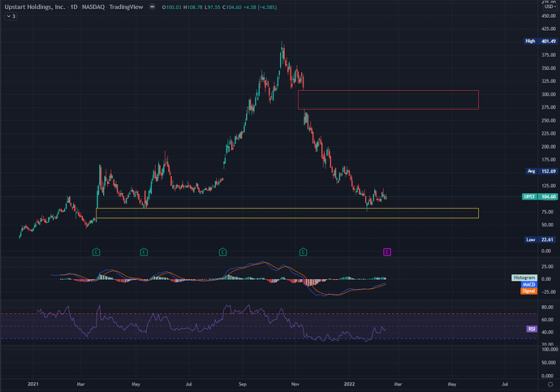560x392 pixels.
Task: Click the low value L97.55
Action: 213,7
